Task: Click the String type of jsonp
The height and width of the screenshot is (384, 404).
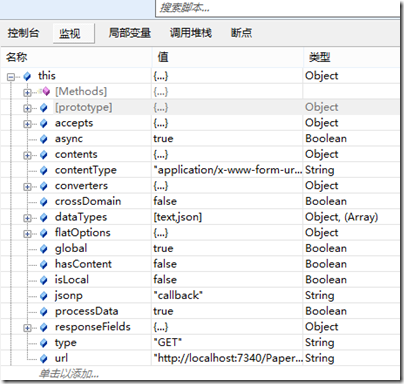Action: point(319,296)
